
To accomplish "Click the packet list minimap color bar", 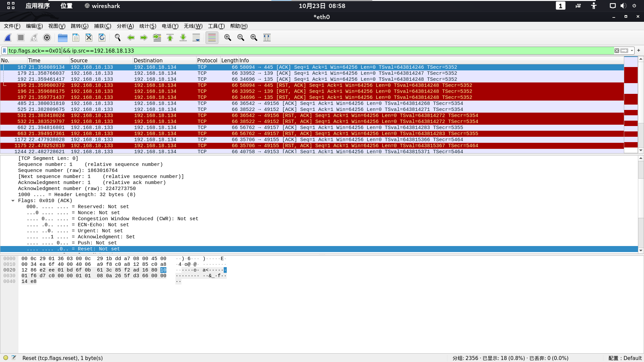I will (631, 104).
